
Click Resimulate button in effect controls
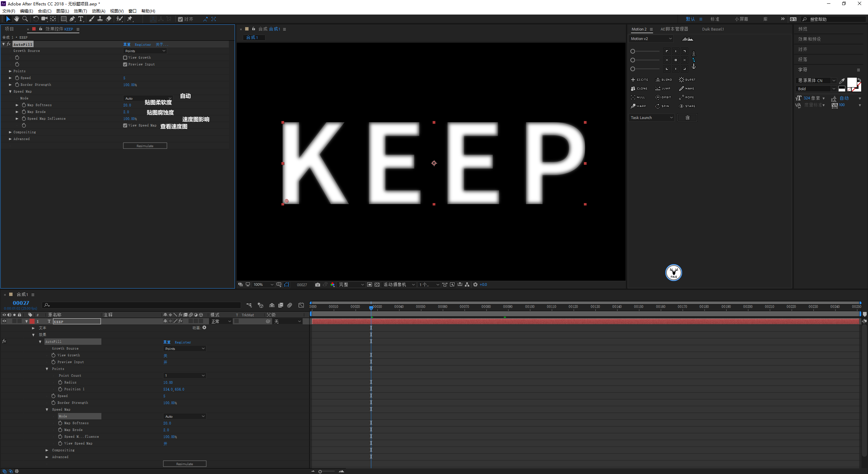pyautogui.click(x=145, y=146)
